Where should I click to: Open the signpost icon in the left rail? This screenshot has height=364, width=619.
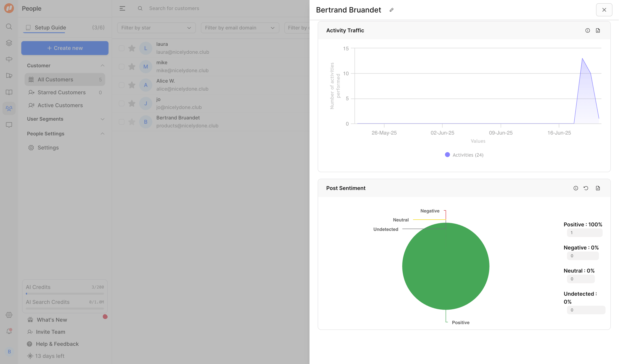click(x=9, y=59)
